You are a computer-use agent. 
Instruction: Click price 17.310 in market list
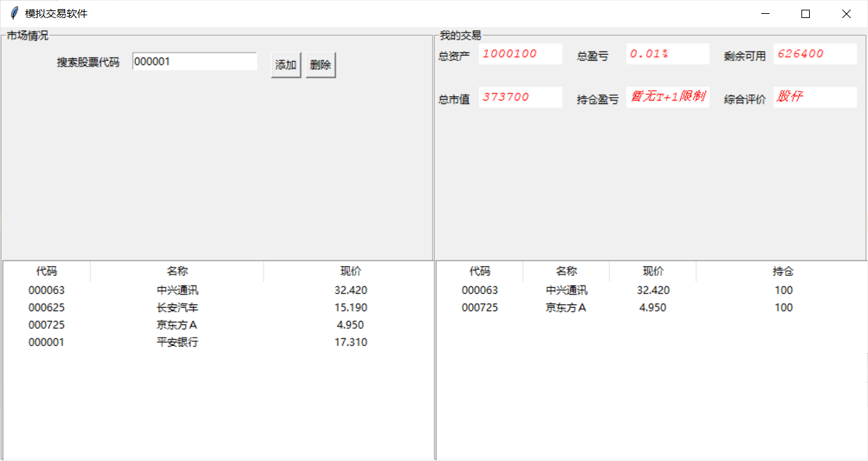(351, 342)
